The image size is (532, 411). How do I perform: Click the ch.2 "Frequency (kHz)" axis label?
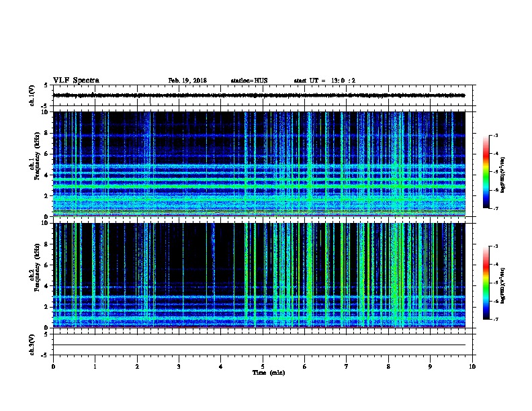[37, 267]
